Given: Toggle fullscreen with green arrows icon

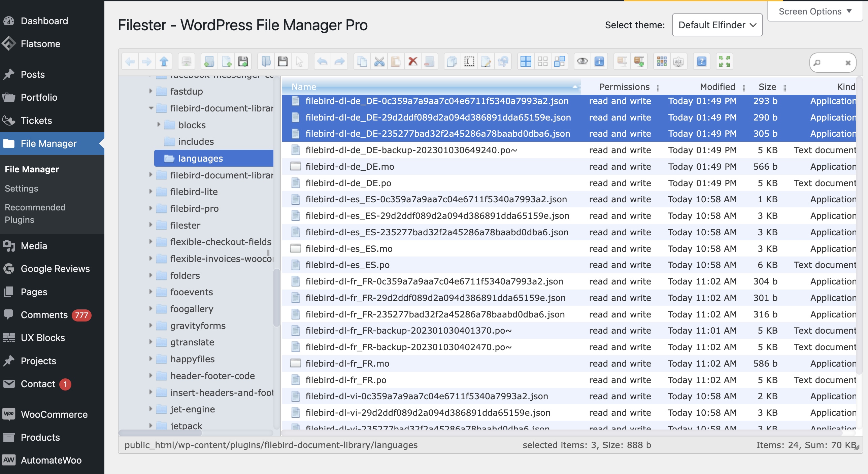Looking at the screenshot, I should click(x=725, y=61).
